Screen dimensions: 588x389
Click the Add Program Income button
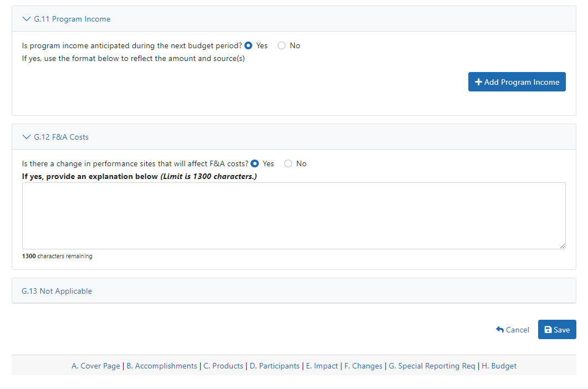point(517,82)
